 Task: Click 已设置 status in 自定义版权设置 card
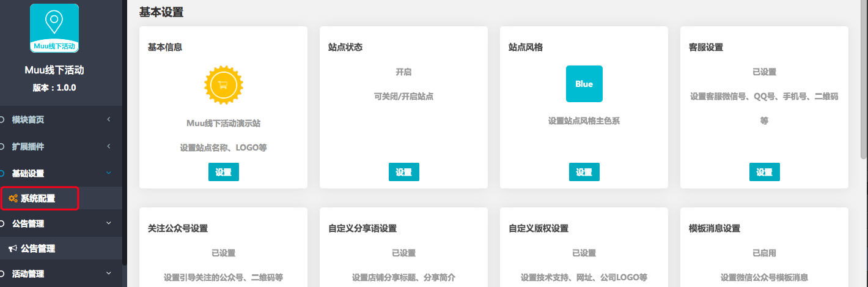pyautogui.click(x=584, y=253)
